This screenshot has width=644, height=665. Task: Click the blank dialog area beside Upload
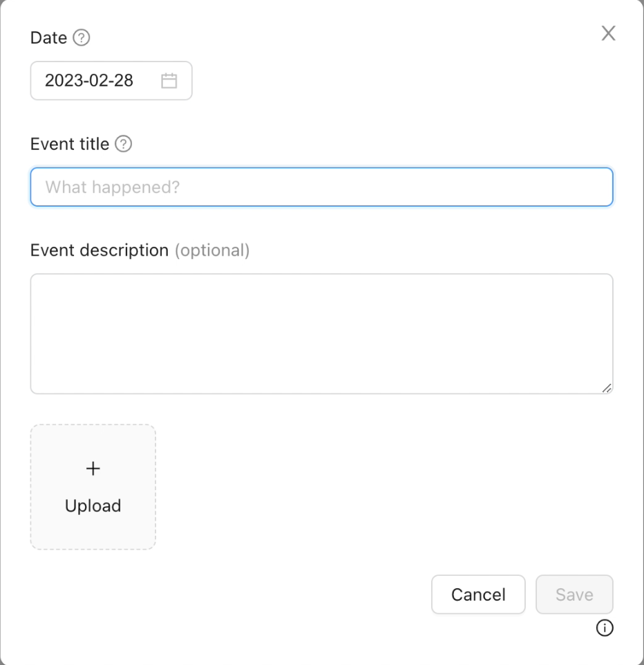380,487
